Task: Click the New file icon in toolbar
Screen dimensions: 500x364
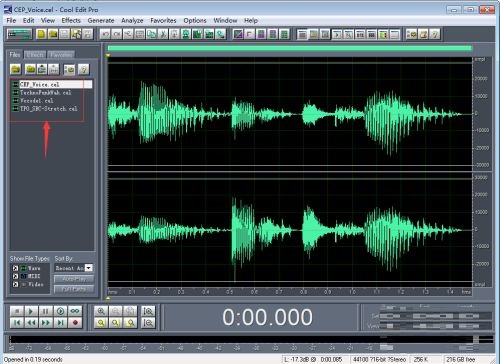Action: [41, 34]
